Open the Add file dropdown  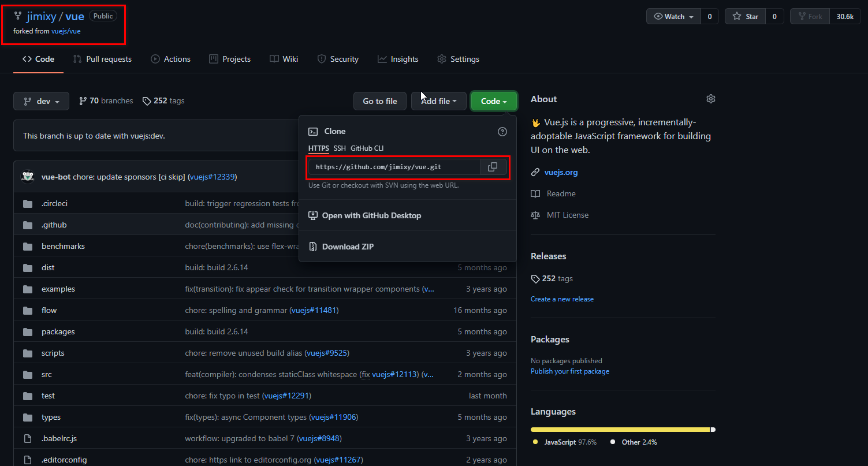438,101
